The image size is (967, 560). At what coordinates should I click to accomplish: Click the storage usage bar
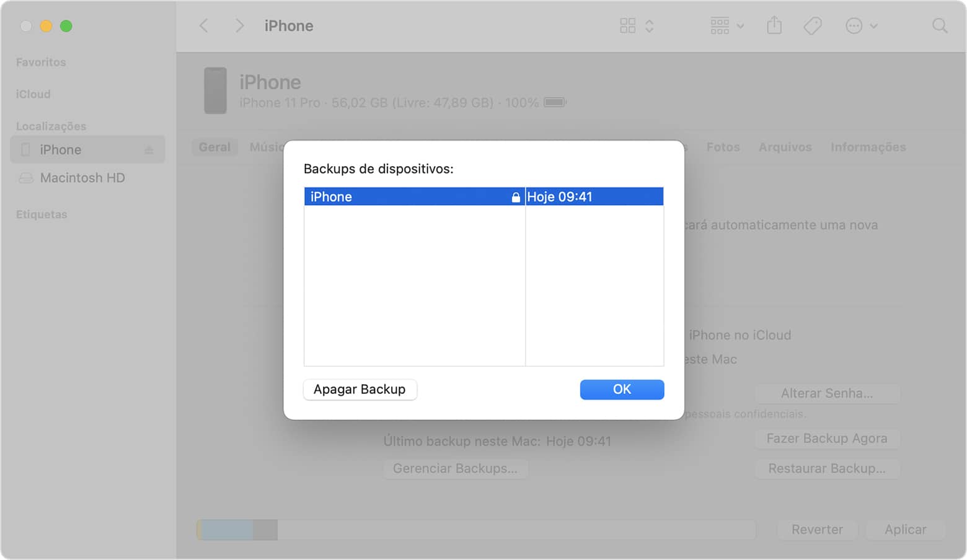tap(476, 530)
